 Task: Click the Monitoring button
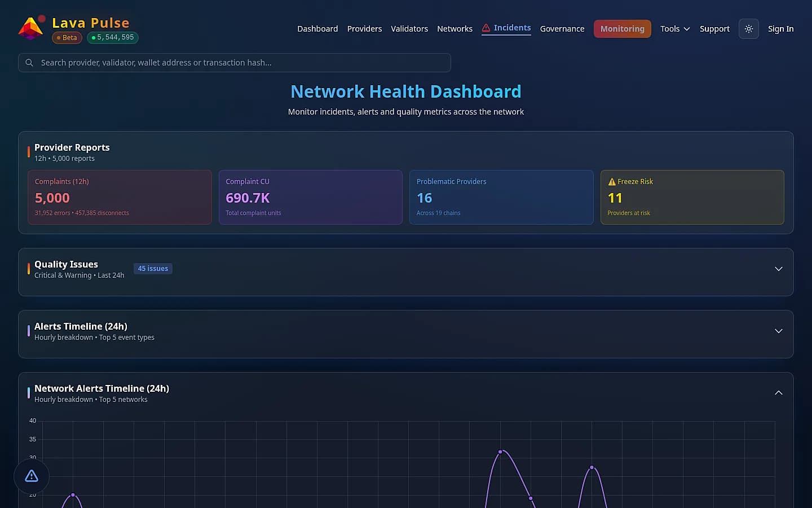point(623,29)
